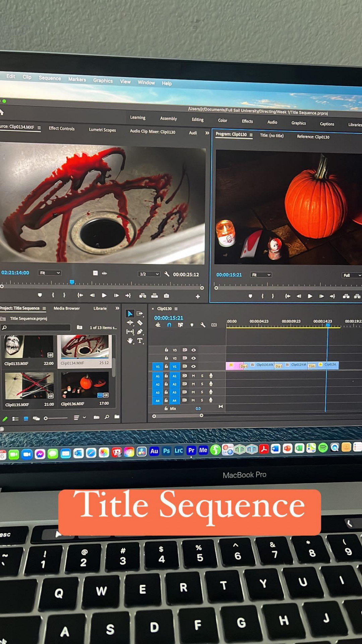
Task: Open Project: Title Sequence panel menu
Action: click(44, 308)
